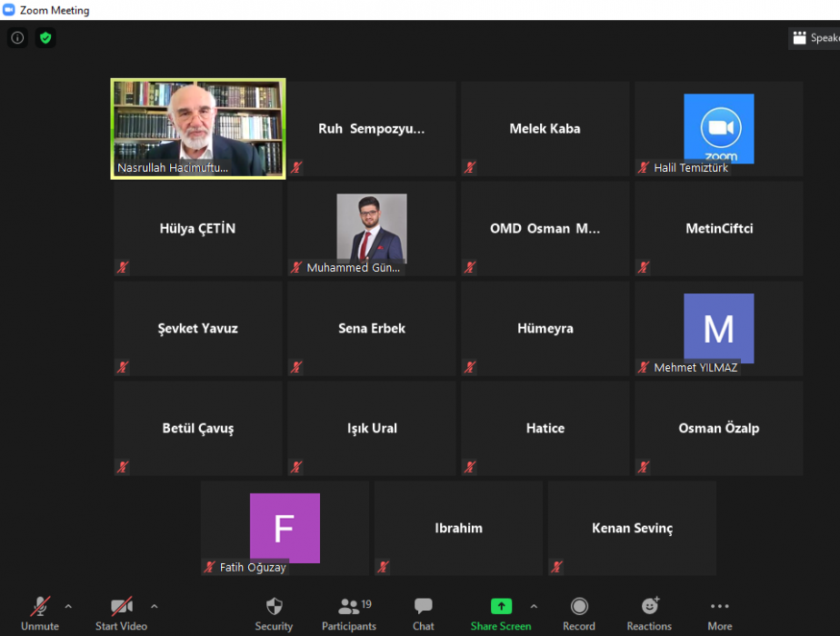Select Hülya ÇETİN's participant tile
Image resolution: width=840 pixels, height=636 pixels.
pyautogui.click(x=198, y=229)
